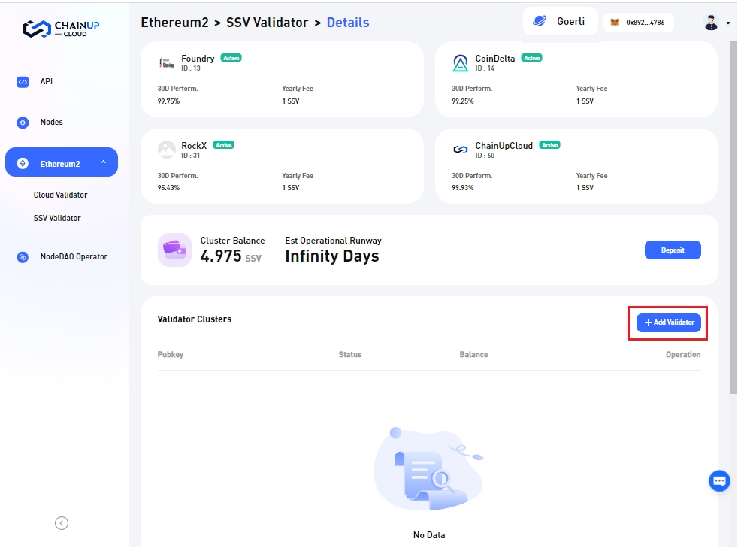744x560 pixels.
Task: Collapse the Ethereum2 menu section
Action: point(103,163)
